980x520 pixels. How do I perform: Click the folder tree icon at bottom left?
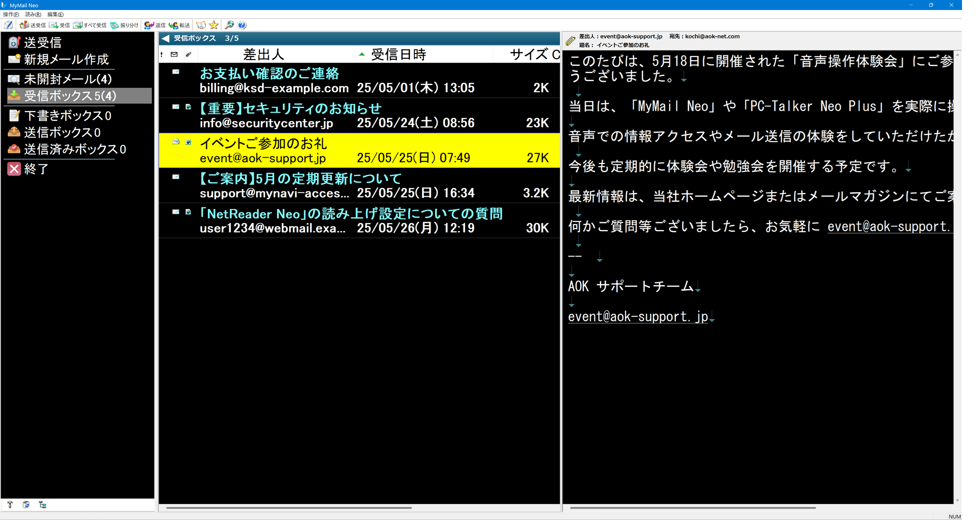click(x=43, y=505)
